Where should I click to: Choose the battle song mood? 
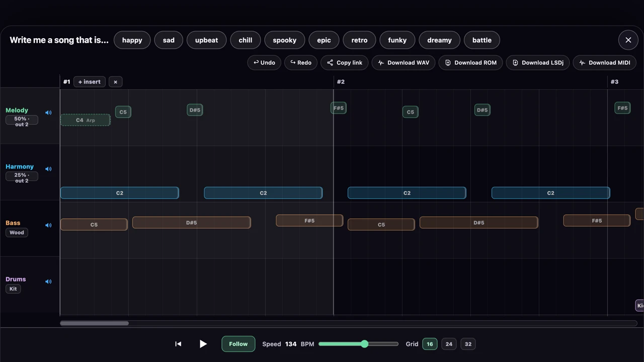[482, 40]
